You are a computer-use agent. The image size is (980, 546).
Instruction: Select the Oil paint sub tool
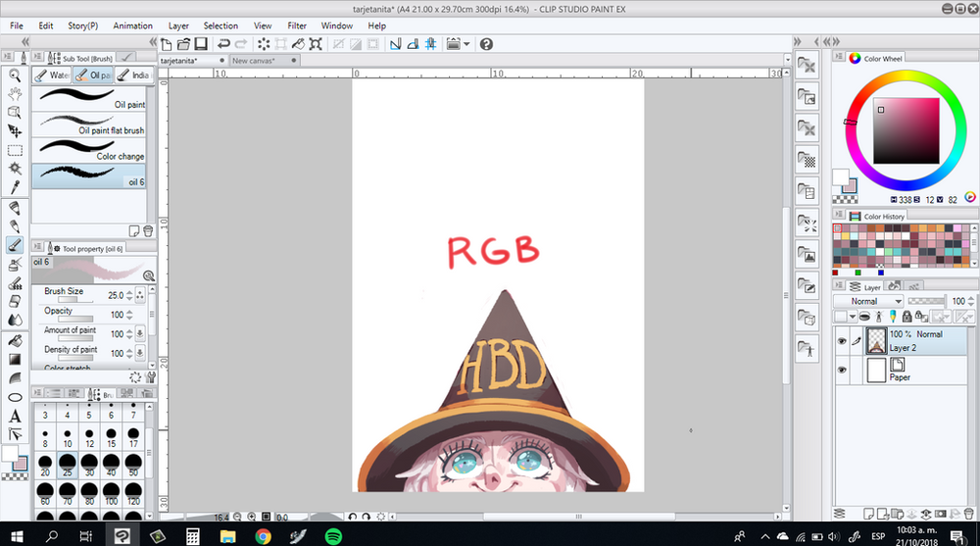pos(89,99)
